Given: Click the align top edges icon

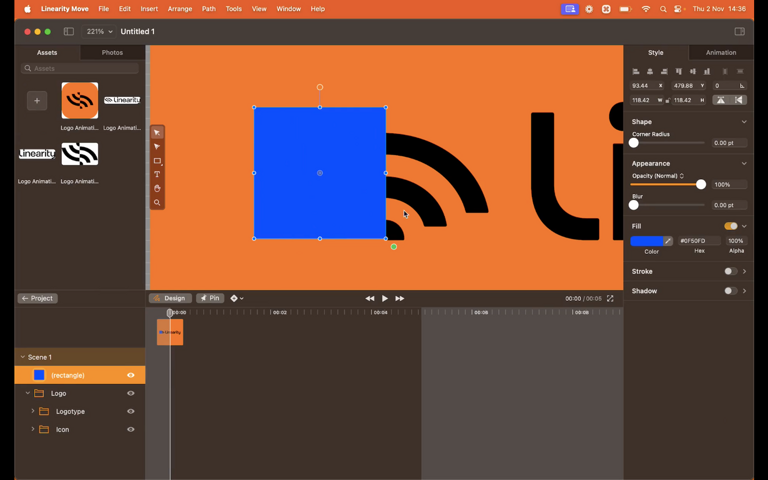Looking at the screenshot, I should click(678, 72).
